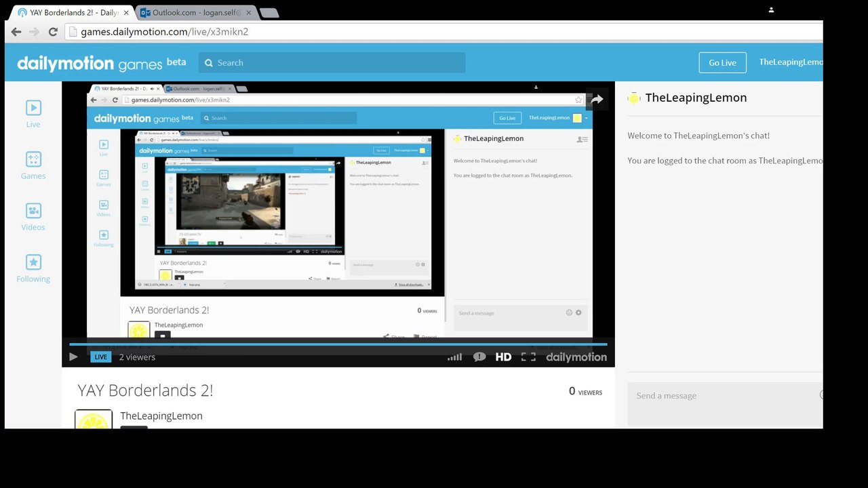Click the player's blue progress bar
This screenshot has width=868, height=488.
pos(338,344)
